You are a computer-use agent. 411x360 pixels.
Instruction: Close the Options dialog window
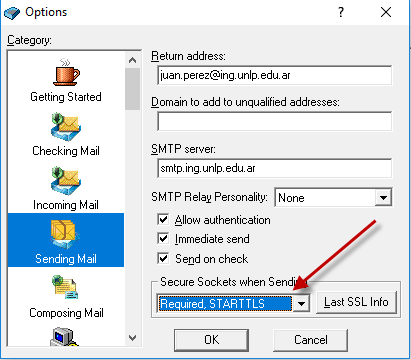pyautogui.click(x=386, y=12)
